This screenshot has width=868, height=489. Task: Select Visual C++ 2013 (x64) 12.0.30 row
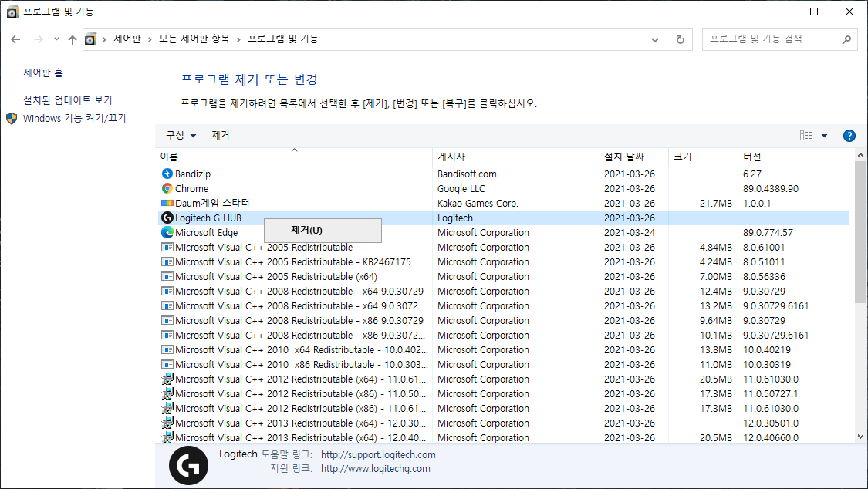click(x=301, y=423)
